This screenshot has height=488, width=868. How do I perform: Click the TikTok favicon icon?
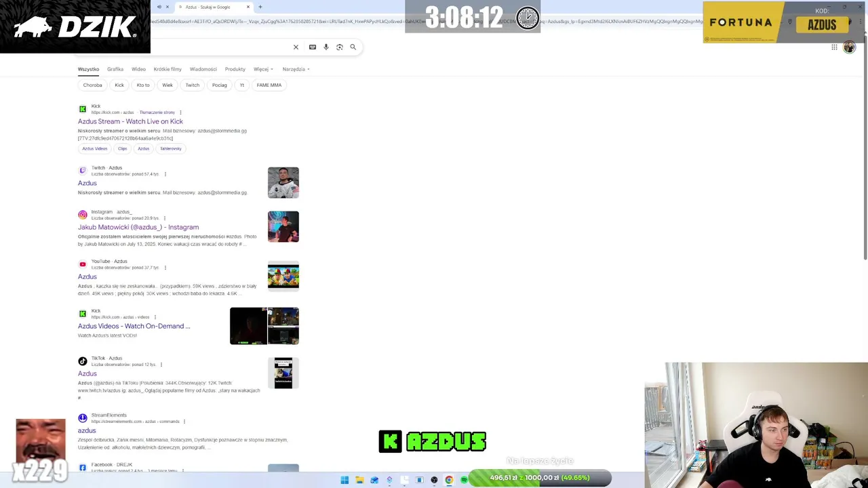(83, 361)
